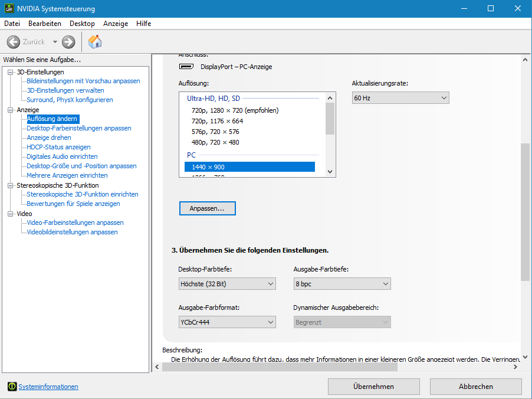Open the back history dropdown arrow
Viewport: 532px width, 399px height.
pyautogui.click(x=55, y=42)
